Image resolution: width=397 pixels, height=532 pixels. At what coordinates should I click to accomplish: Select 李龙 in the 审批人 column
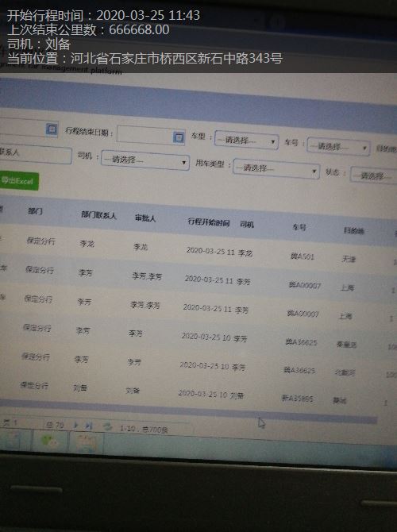141,247
